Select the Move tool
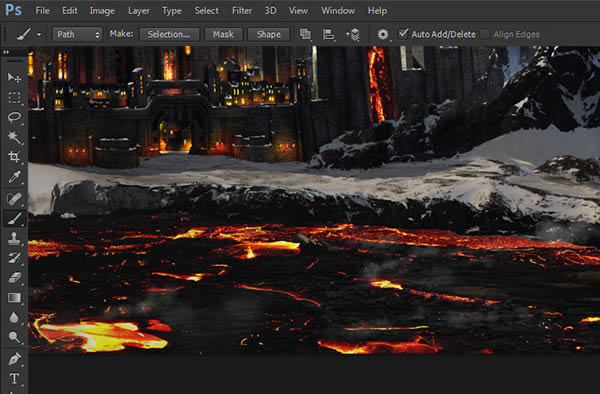Screen dimensions: 600x394 click(x=14, y=78)
